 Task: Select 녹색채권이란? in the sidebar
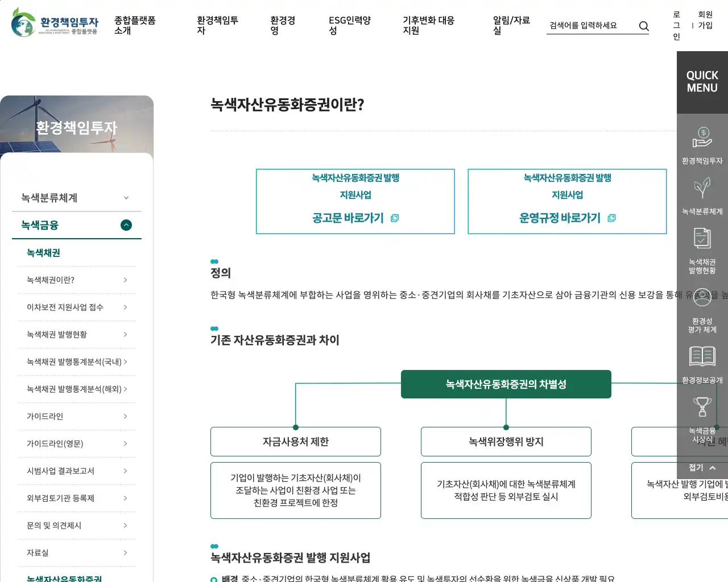pos(77,280)
